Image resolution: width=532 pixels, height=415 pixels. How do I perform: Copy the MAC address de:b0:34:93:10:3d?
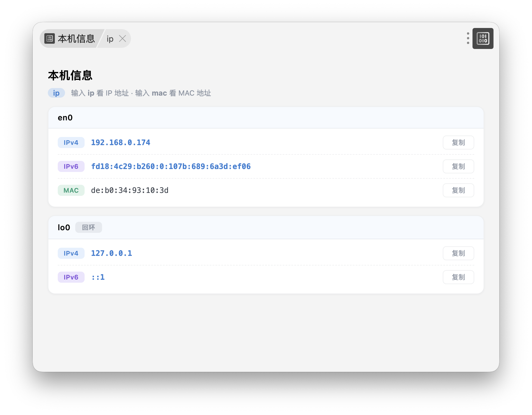tap(458, 190)
